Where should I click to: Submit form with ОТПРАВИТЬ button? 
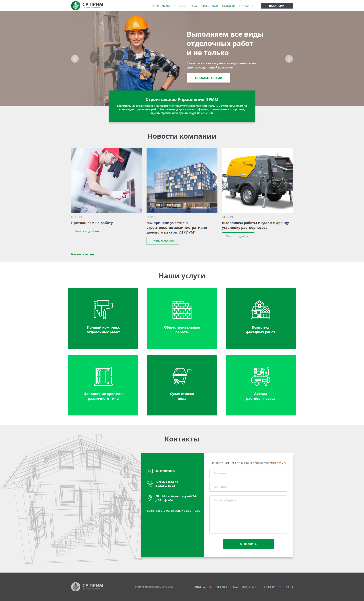[x=248, y=544]
